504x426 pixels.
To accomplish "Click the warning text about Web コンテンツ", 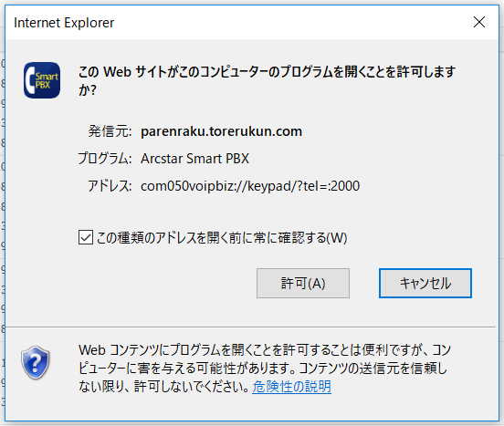I will click(265, 368).
